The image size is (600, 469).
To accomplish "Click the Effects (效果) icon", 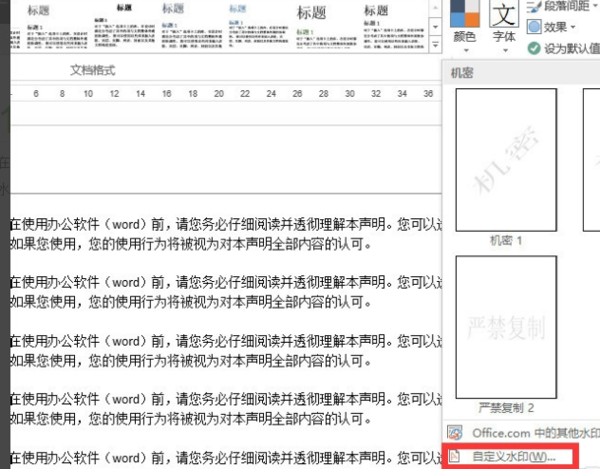I will pyautogui.click(x=534, y=27).
